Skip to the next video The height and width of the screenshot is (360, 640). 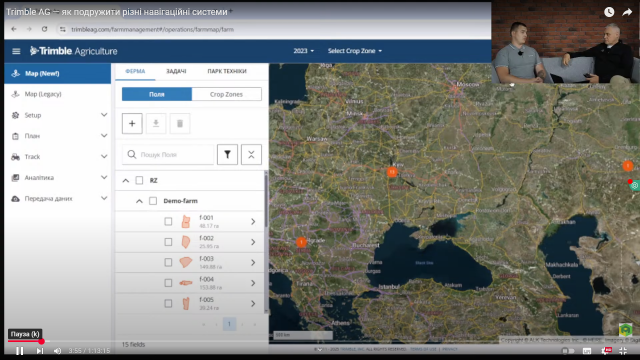point(40,351)
